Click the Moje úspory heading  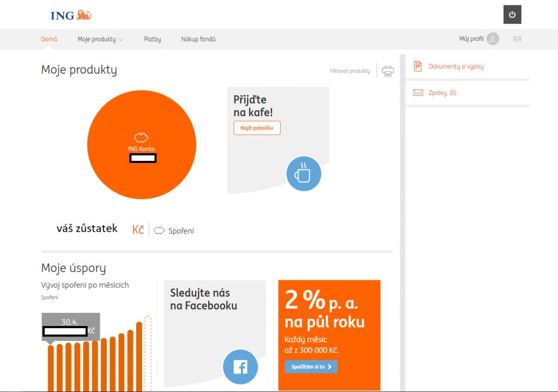coord(74,268)
